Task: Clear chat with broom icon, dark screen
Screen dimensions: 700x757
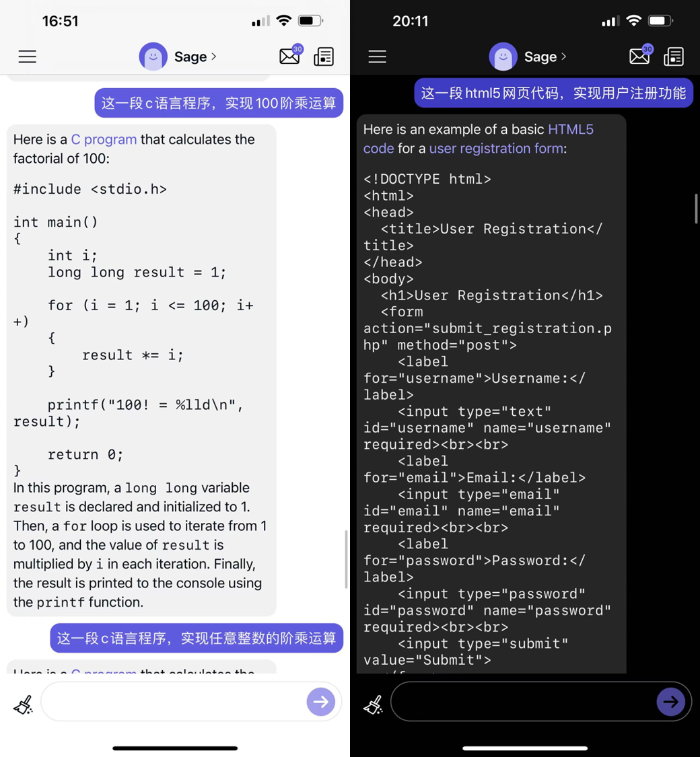Action: point(373,705)
